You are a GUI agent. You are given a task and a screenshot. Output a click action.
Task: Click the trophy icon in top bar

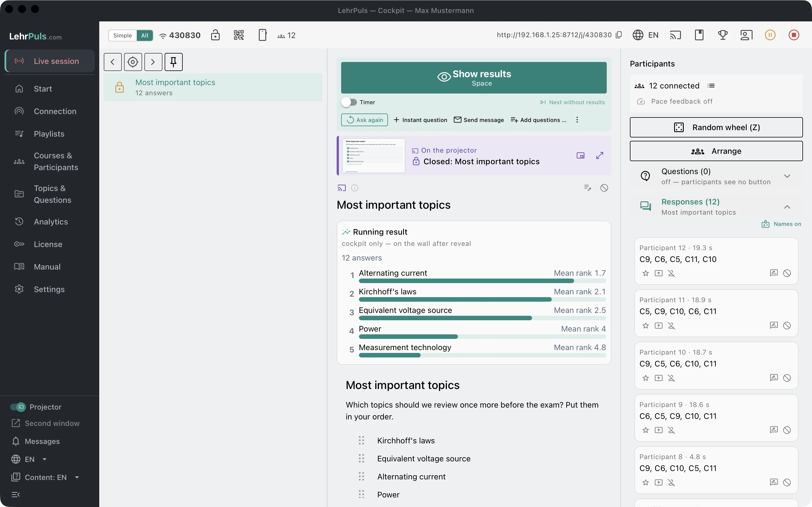point(723,35)
